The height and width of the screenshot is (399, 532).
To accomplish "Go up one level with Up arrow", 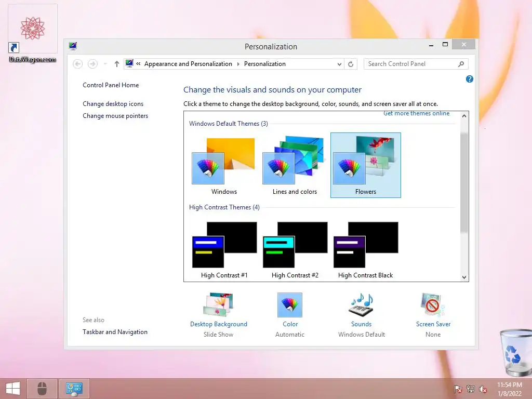I will tap(117, 64).
